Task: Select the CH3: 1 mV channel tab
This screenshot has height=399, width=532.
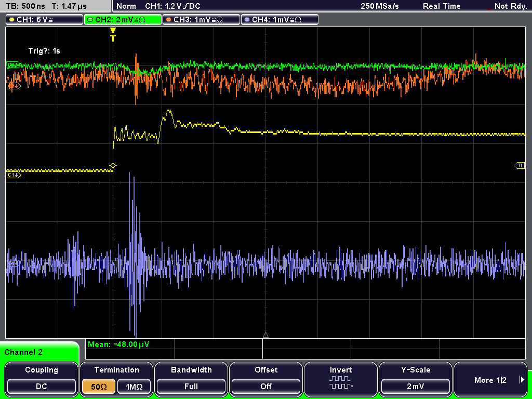Action: [x=201, y=20]
